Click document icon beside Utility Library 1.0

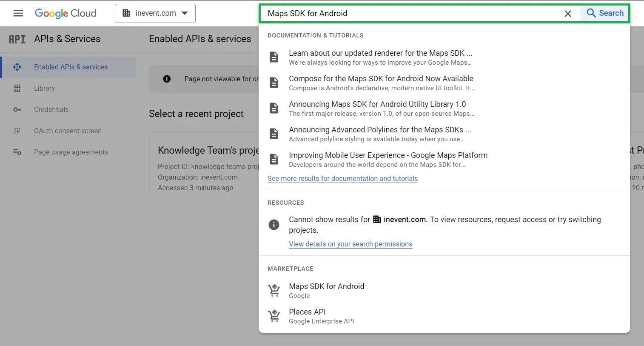coord(274,108)
